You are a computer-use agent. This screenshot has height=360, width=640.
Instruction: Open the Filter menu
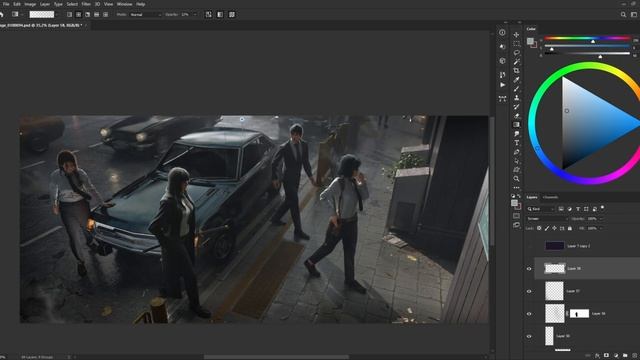86,4
